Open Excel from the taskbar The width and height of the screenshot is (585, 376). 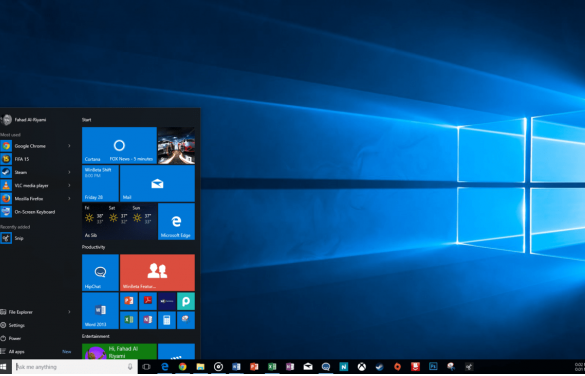pyautogui.click(x=272, y=367)
